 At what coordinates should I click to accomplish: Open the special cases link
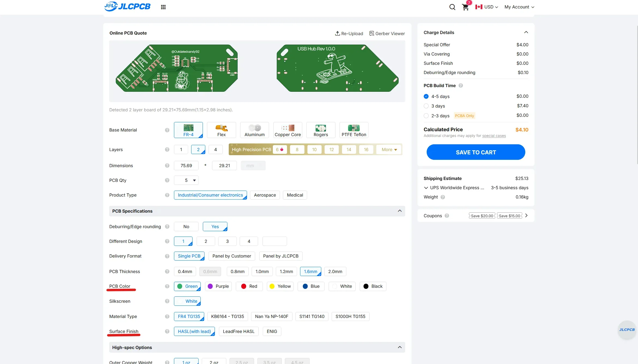[494, 136]
